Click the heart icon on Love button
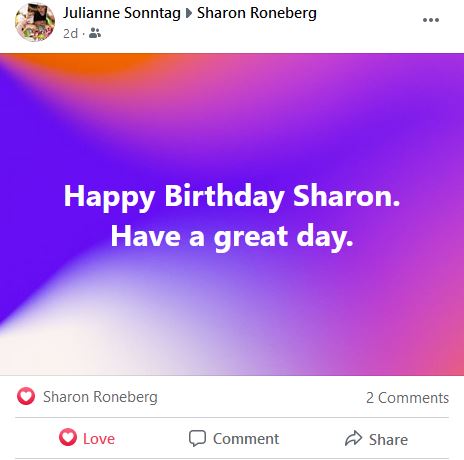Image resolution: width=464 pixels, height=460 pixels. [68, 437]
